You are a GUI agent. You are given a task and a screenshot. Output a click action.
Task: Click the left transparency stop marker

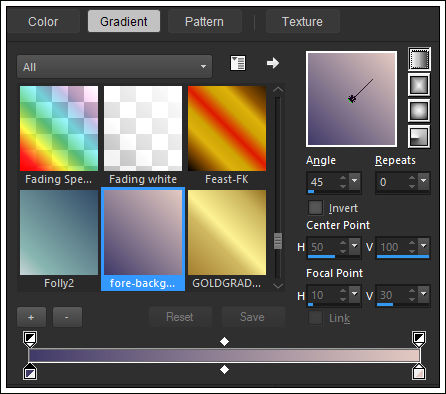click(30, 339)
